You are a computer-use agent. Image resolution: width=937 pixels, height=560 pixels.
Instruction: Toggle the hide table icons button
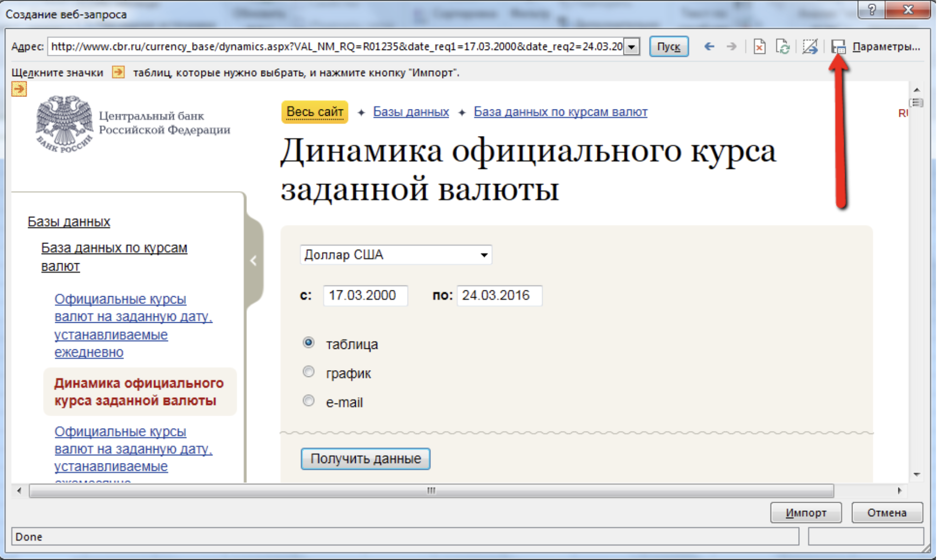(810, 47)
